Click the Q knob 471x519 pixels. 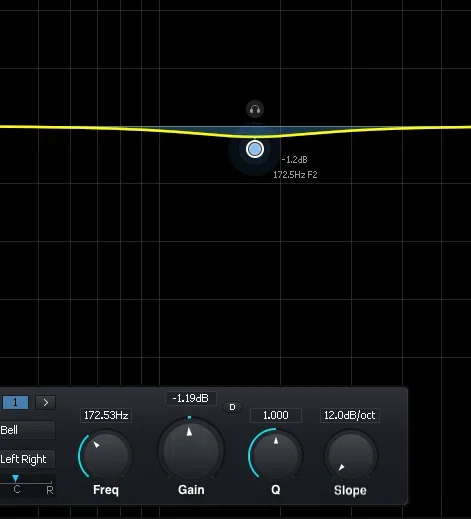276,455
